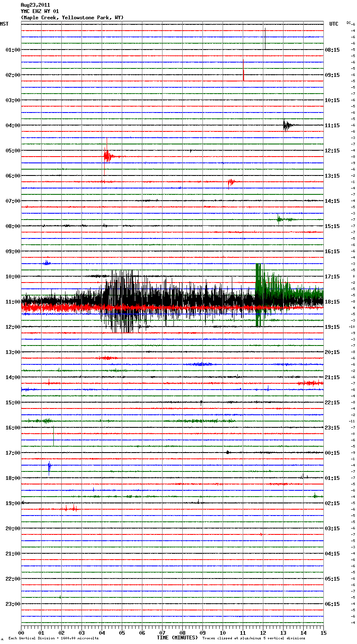Select the 06:15 UTC time label
The height and width of the screenshot is (644, 357).
[332, 604]
